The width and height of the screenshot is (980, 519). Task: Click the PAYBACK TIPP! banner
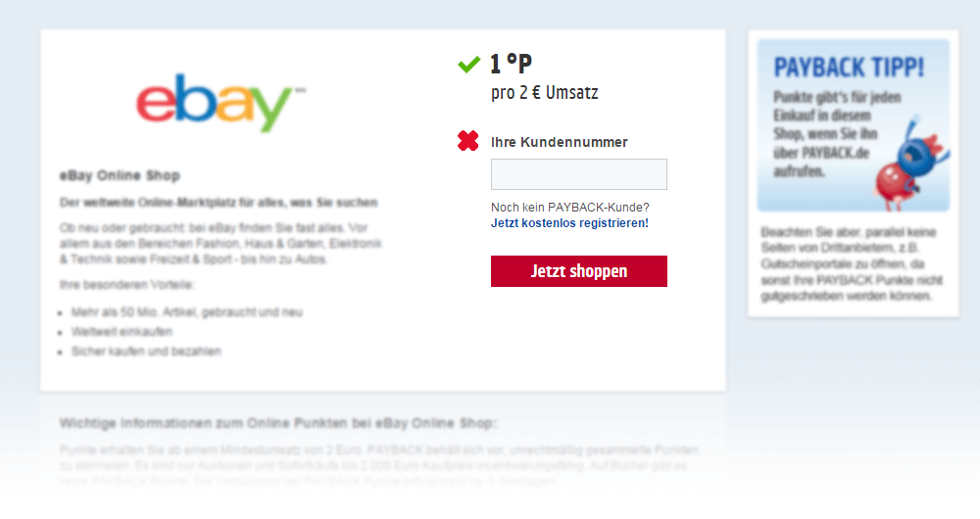coord(854,125)
